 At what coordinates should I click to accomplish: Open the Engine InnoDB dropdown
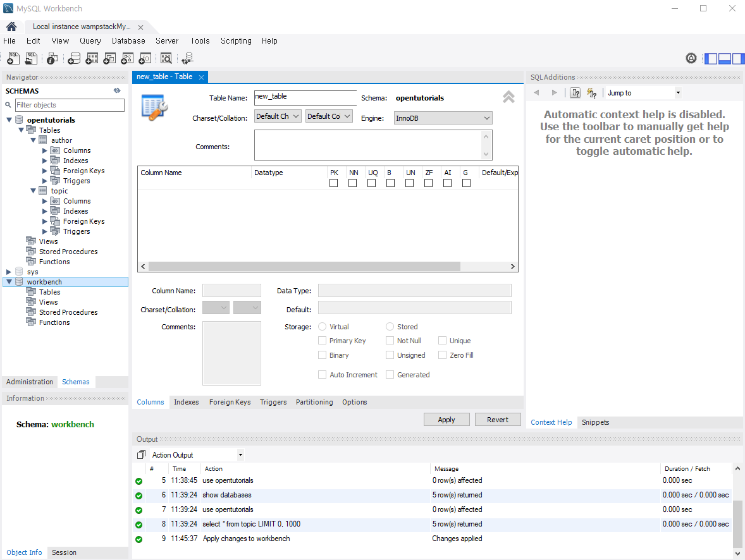point(443,118)
